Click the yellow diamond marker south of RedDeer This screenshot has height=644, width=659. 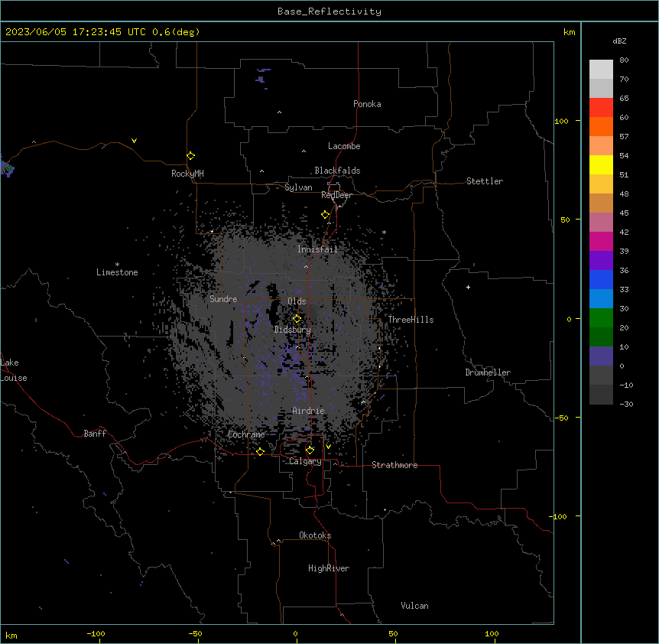326,215
